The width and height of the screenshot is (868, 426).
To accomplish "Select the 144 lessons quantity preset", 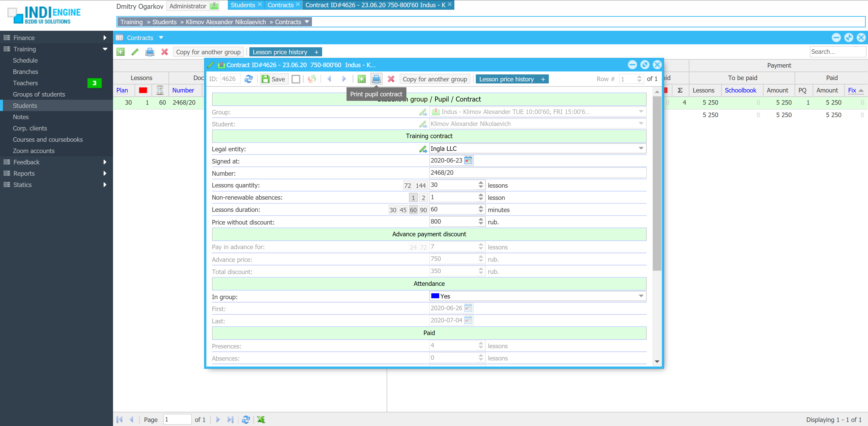I will [x=420, y=185].
